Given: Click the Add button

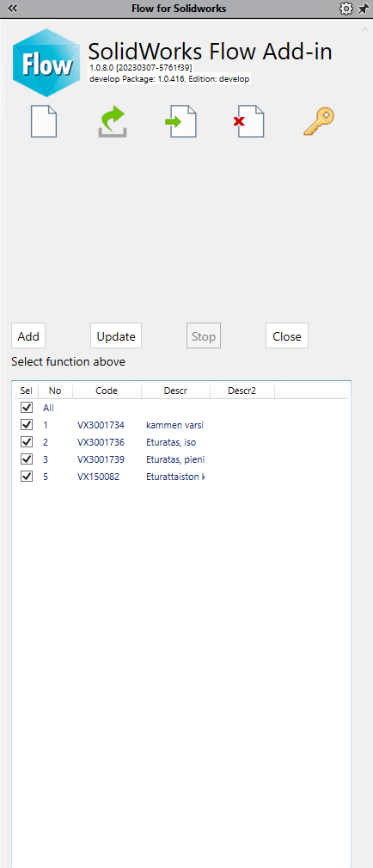Looking at the screenshot, I should [28, 336].
